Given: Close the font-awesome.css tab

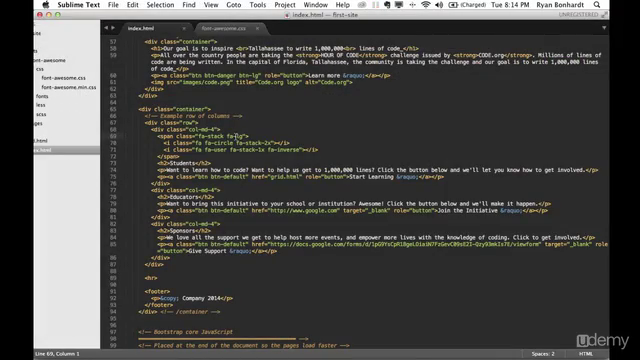Looking at the screenshot, I should 257,28.
